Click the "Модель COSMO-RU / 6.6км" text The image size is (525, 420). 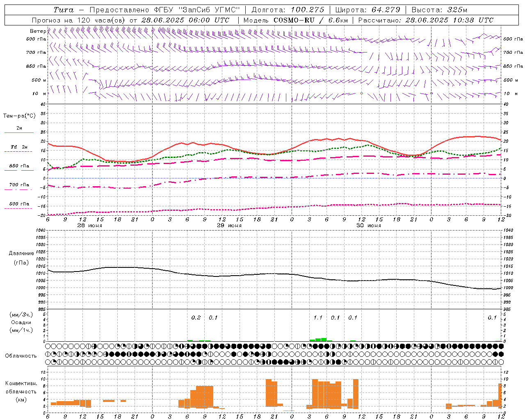296,20
